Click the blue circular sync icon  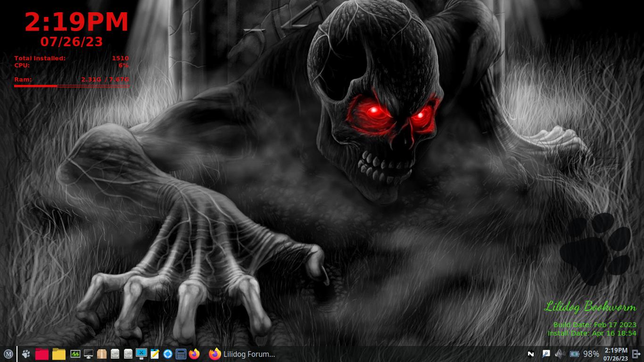click(x=167, y=354)
